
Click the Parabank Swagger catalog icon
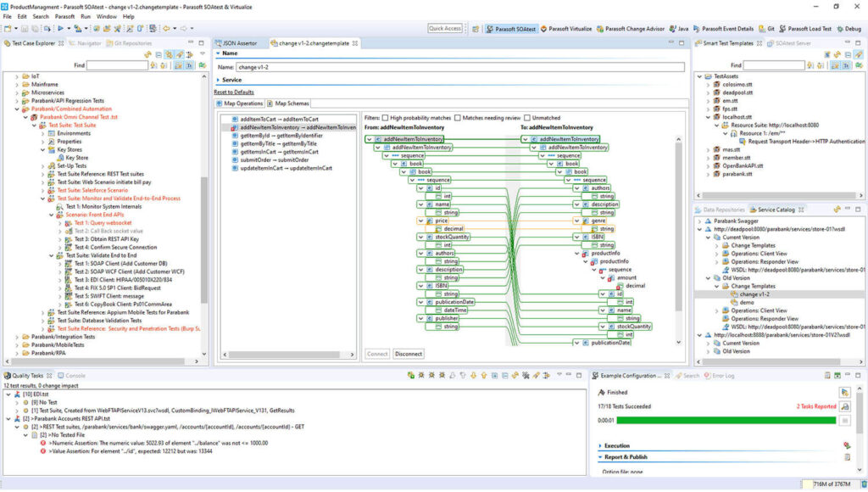click(x=708, y=221)
